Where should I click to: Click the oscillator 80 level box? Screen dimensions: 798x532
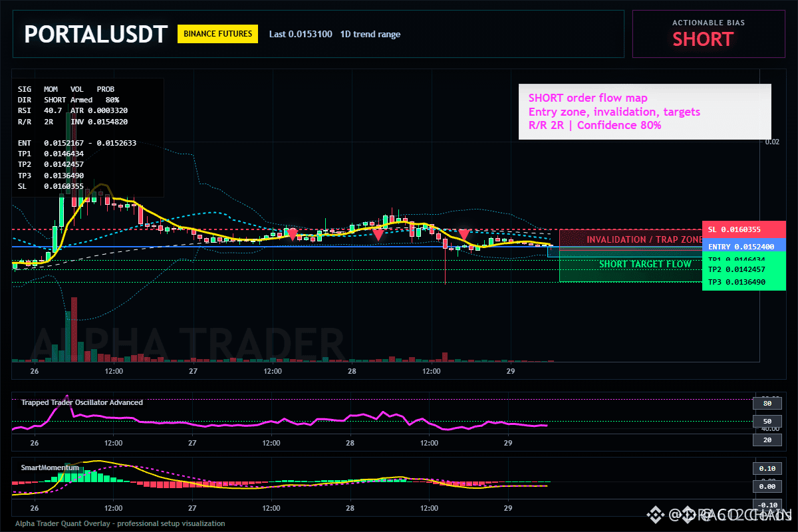pyautogui.click(x=767, y=403)
